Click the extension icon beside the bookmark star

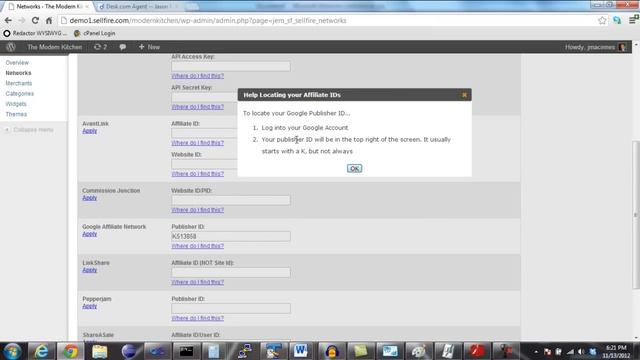point(617,20)
